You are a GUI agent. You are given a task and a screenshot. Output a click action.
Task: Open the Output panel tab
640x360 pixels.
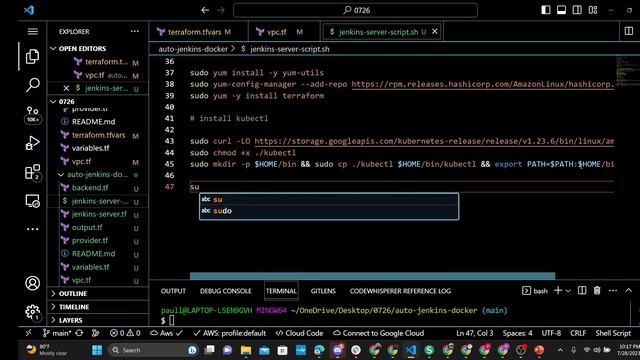[x=173, y=291]
